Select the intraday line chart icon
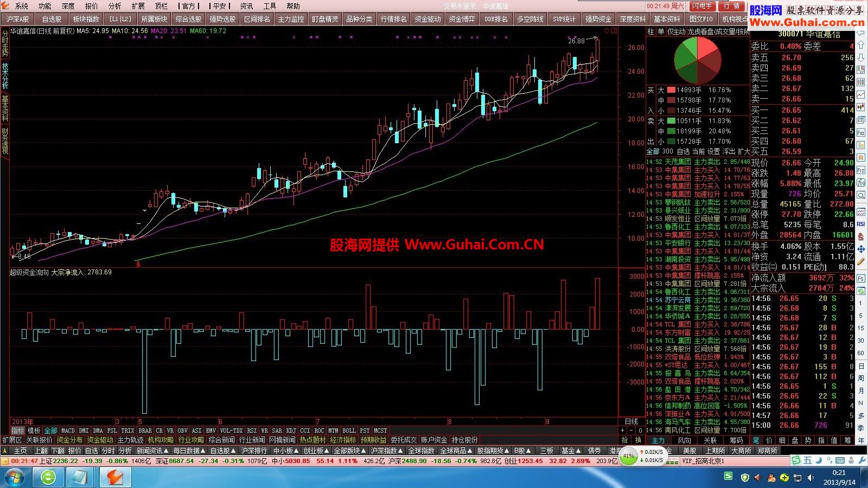Image resolution: width=868 pixels, height=488 pixels. pyautogui.click(x=861, y=94)
